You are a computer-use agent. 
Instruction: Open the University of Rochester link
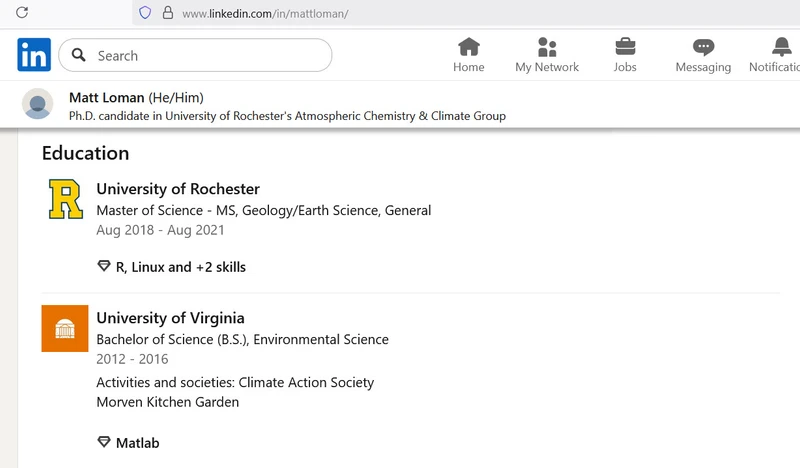178,189
